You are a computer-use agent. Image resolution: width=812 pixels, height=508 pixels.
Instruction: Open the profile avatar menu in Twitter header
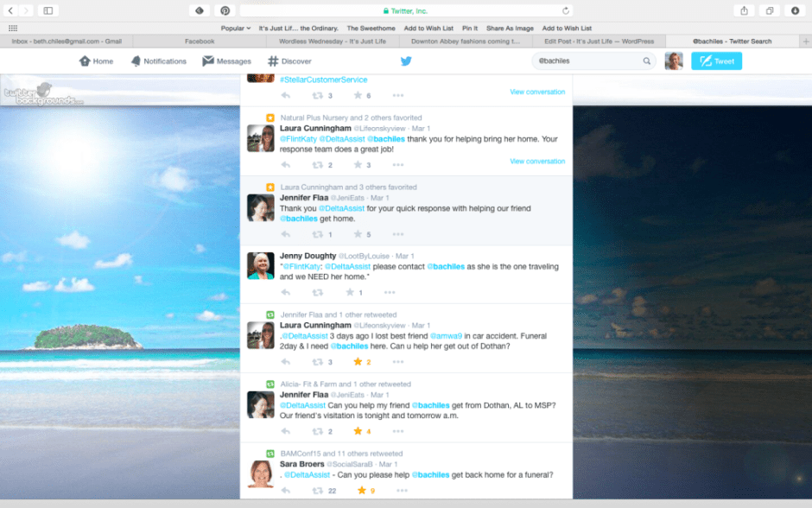[x=674, y=61]
